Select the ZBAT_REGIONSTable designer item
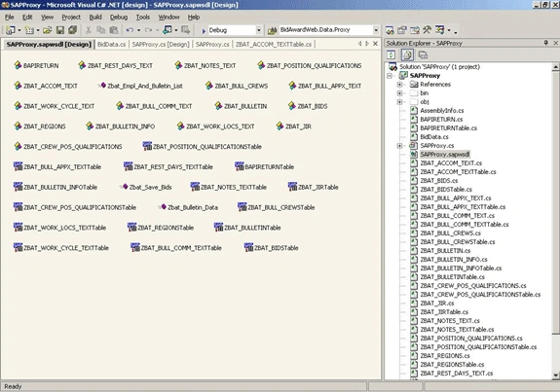 [x=161, y=228]
